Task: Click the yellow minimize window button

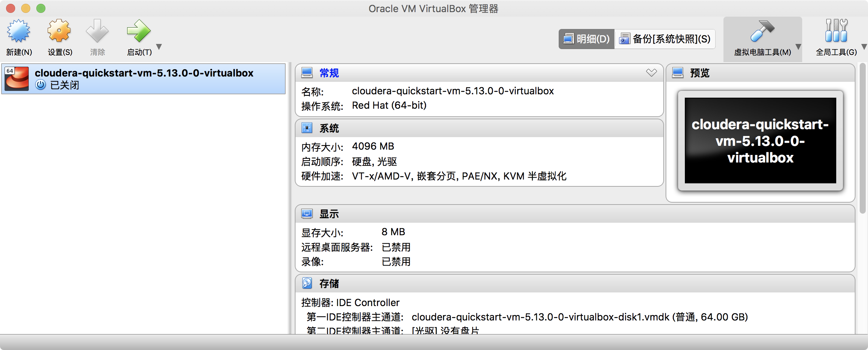Action: (x=26, y=8)
